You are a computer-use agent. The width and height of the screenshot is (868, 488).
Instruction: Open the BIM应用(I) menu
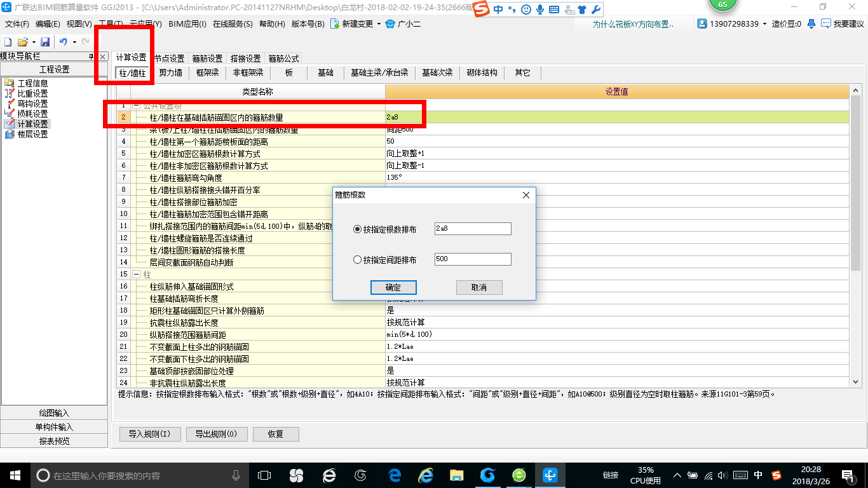pos(187,24)
